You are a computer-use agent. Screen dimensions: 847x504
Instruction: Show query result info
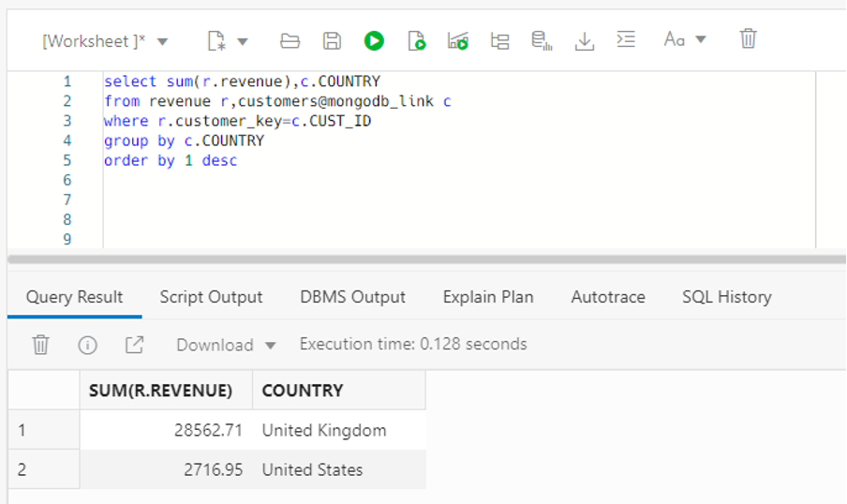pyautogui.click(x=87, y=345)
